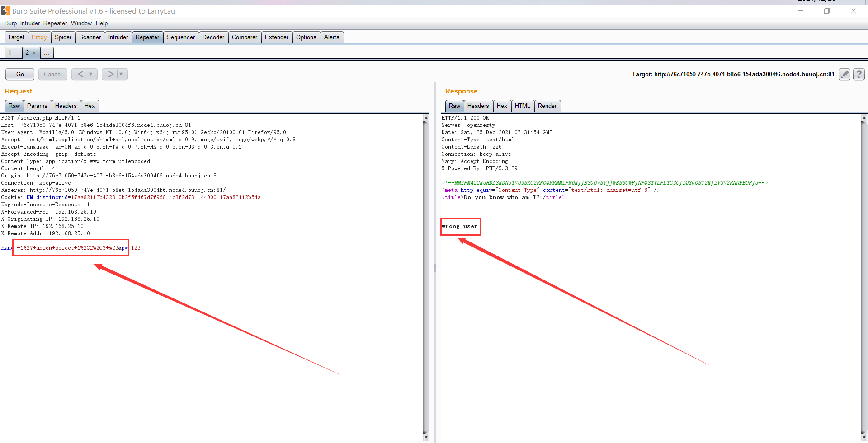Click the Server: openresty response line

468,125
